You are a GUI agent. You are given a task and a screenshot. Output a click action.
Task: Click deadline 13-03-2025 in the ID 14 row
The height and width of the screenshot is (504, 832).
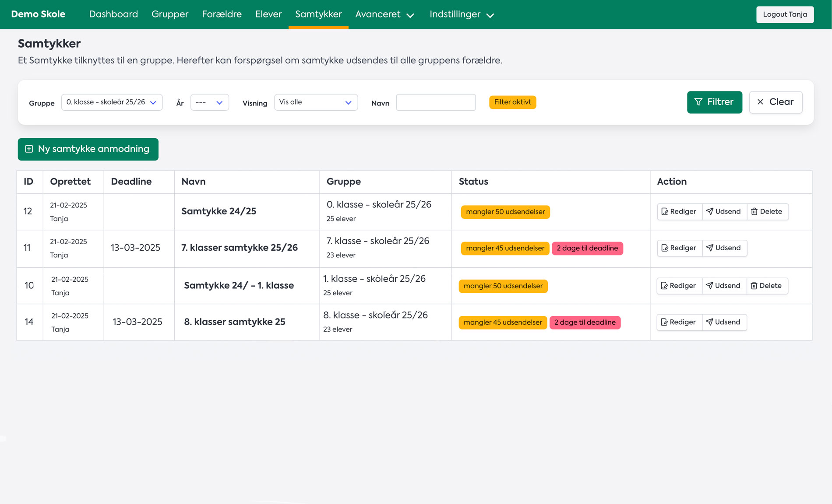pyautogui.click(x=137, y=322)
